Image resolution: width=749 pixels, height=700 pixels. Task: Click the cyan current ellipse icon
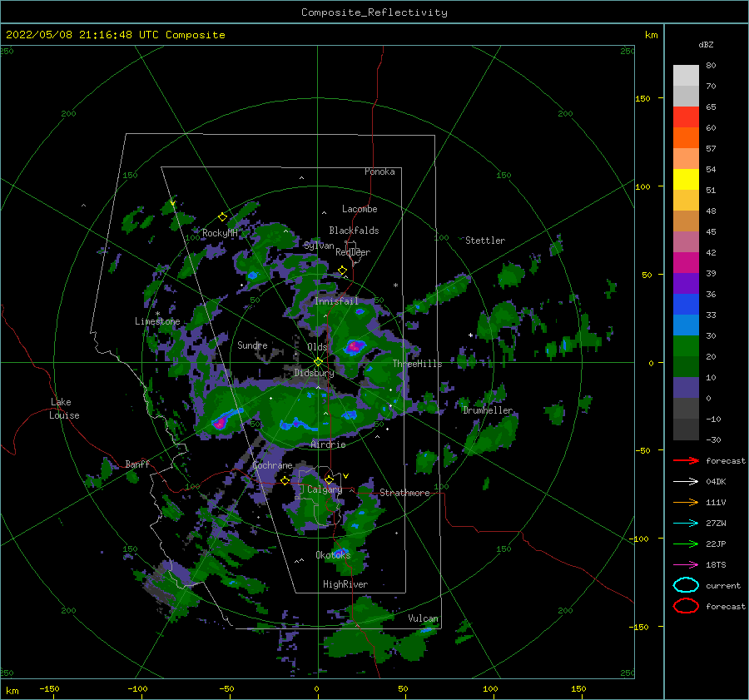(x=686, y=585)
